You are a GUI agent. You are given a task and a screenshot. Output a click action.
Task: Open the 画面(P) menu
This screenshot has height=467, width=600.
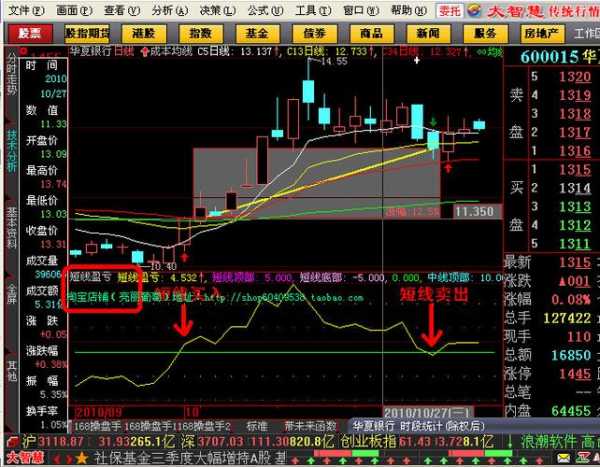tap(74, 11)
